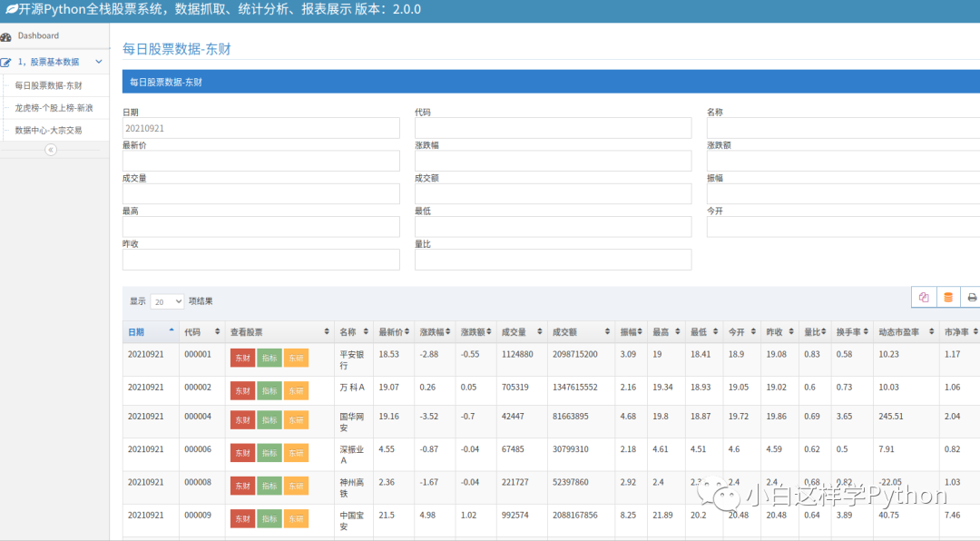The image size is (980, 541).
Task: 折叠股票基本数据菜单的下拉箭头
Action: [x=100, y=62]
